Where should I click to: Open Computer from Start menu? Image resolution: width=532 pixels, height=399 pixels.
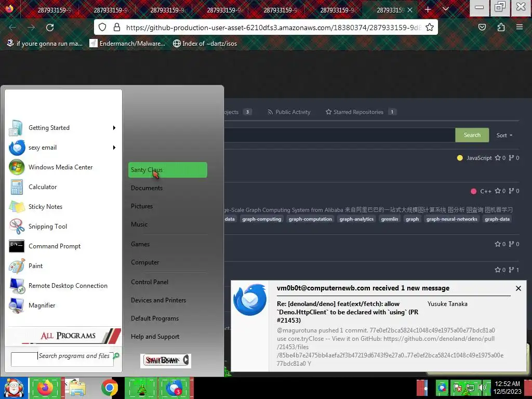click(x=145, y=262)
